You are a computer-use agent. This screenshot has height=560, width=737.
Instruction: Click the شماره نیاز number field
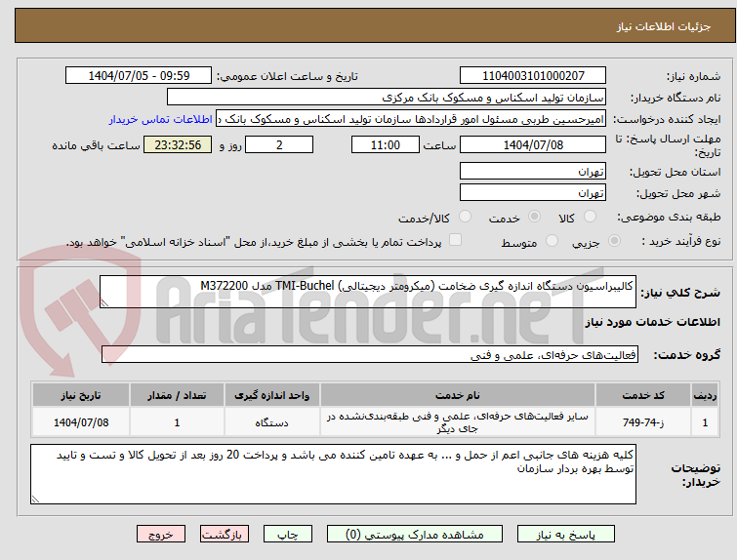(533, 76)
